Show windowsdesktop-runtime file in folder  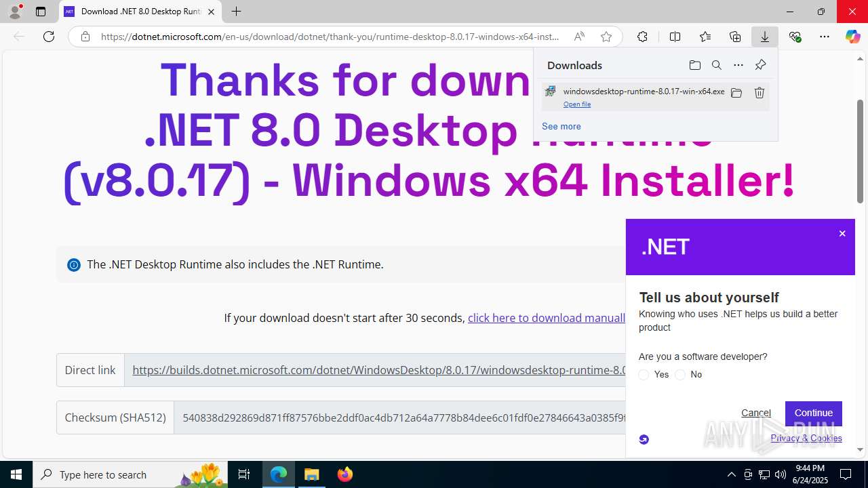pyautogui.click(x=736, y=93)
